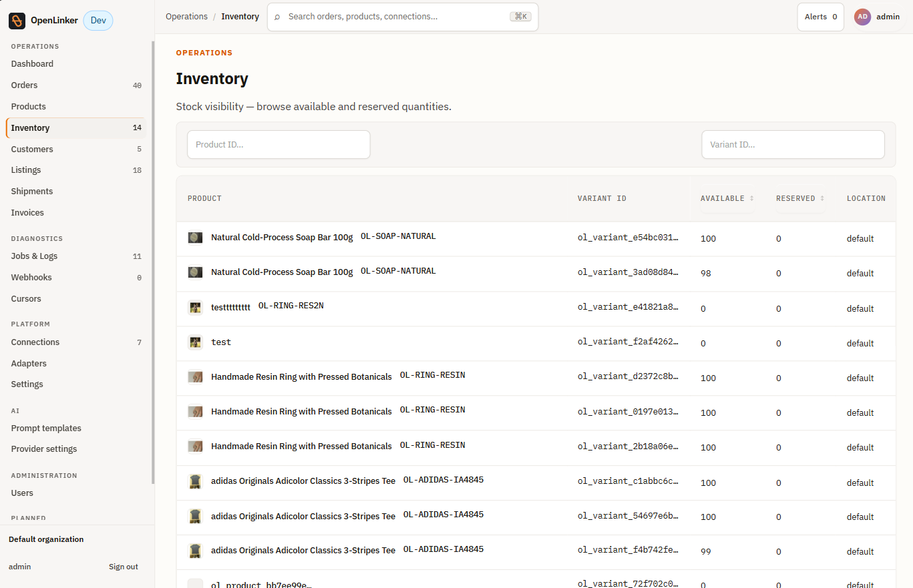Open soap thumbnail for ol_variant_3ad08d84 row
The height and width of the screenshot is (588, 913).
pyautogui.click(x=195, y=272)
